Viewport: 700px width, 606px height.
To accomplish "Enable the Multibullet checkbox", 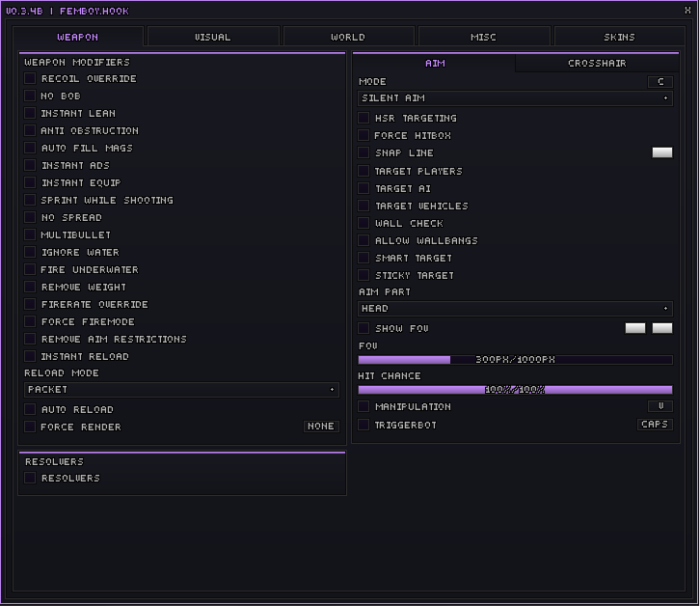I will tap(30, 234).
